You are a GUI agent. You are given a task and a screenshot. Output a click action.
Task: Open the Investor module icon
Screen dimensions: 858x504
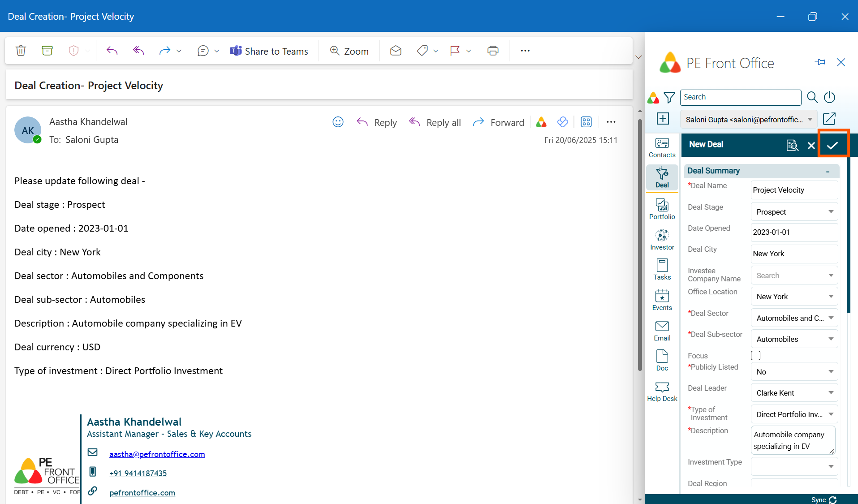pyautogui.click(x=662, y=240)
